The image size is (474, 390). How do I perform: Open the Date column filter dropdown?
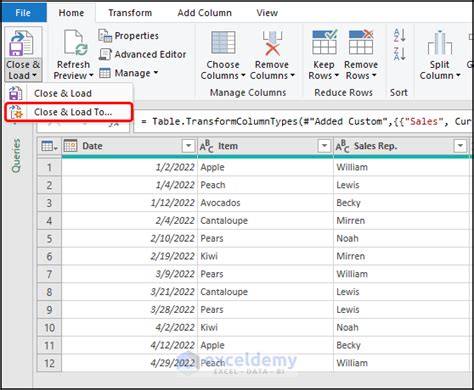[188, 146]
